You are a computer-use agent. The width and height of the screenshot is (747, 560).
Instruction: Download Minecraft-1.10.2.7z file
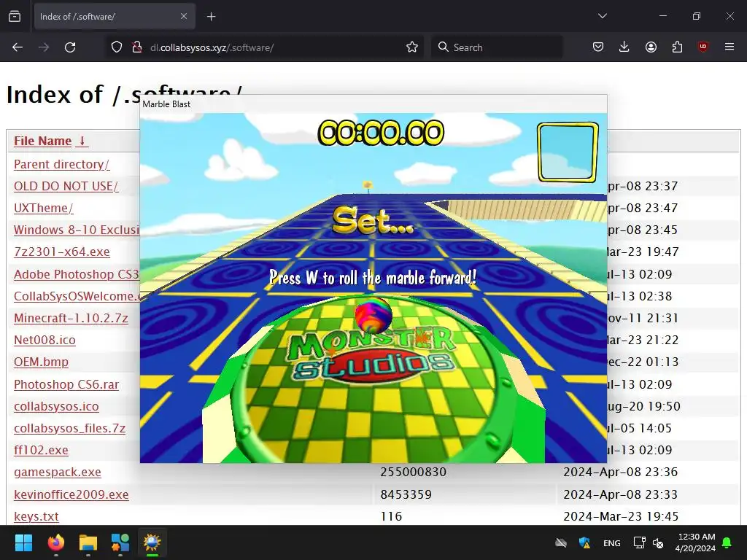coord(71,318)
